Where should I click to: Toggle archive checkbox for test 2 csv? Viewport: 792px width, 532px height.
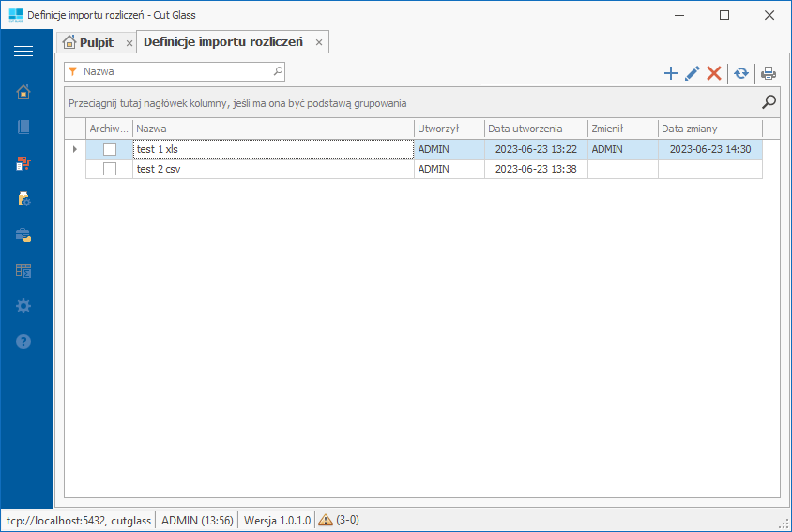point(110,169)
